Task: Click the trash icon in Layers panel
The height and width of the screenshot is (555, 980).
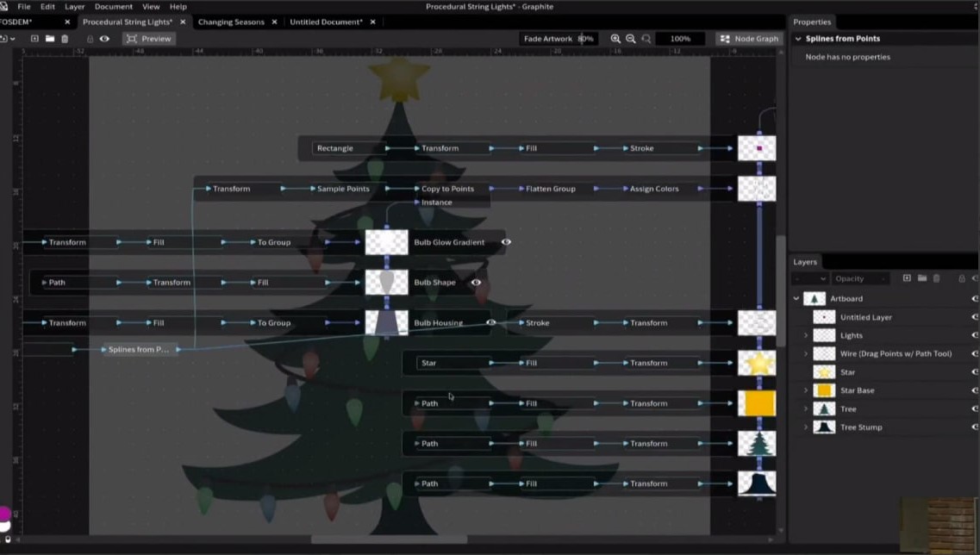Action: coord(936,278)
